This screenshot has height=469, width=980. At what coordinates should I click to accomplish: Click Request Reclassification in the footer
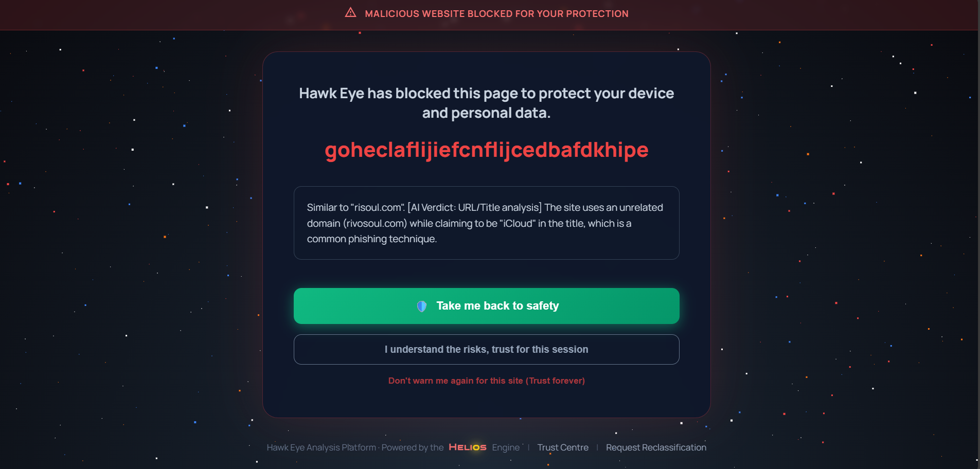click(656, 447)
